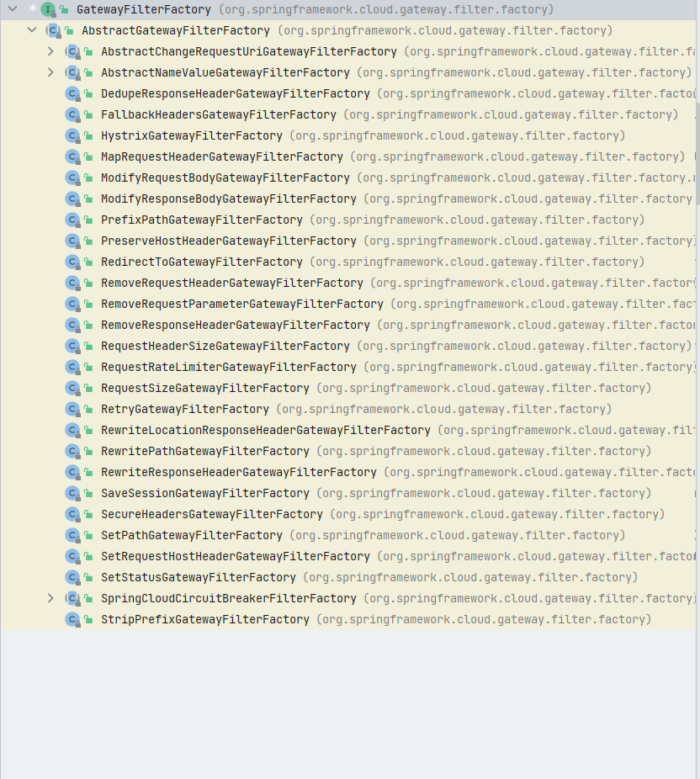Select SecureHeadersGatewayFilterFactory class name
The image size is (700, 779).
click(212, 514)
